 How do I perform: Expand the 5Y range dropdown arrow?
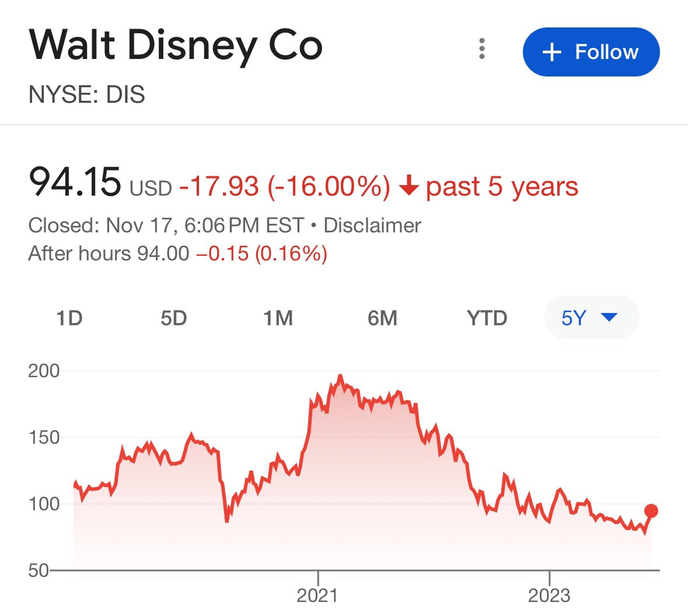tap(609, 318)
